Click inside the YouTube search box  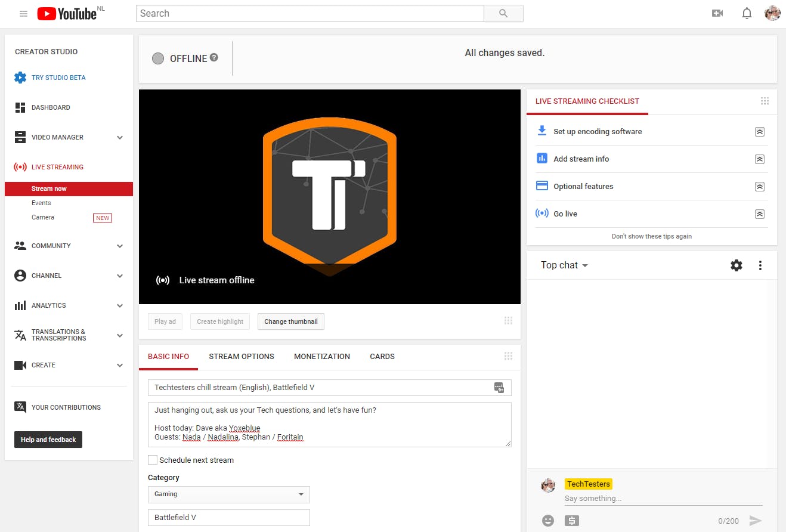(x=310, y=14)
